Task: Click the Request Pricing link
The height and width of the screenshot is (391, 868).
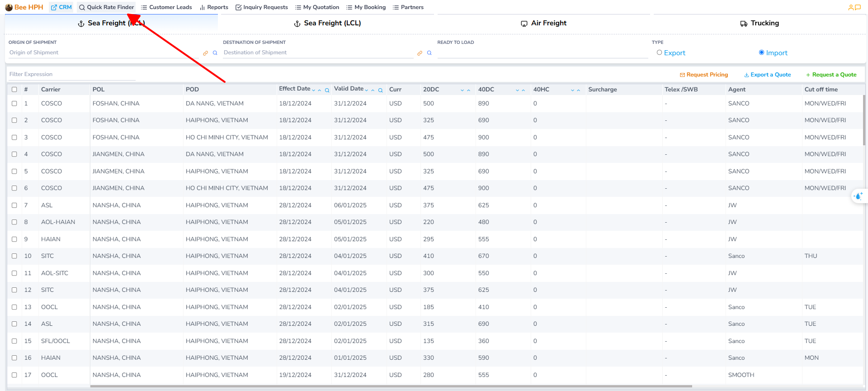Action: tap(704, 75)
